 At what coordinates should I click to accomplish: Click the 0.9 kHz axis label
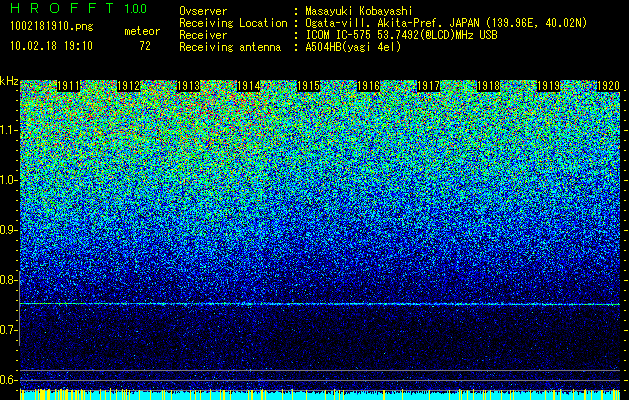8,230
